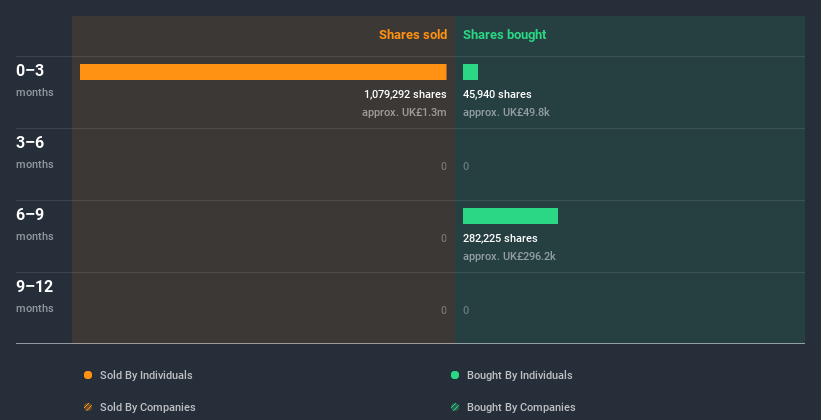Screen dimensions: 821x420
Task: Click the 9–12 months row label
Action: click(x=35, y=296)
